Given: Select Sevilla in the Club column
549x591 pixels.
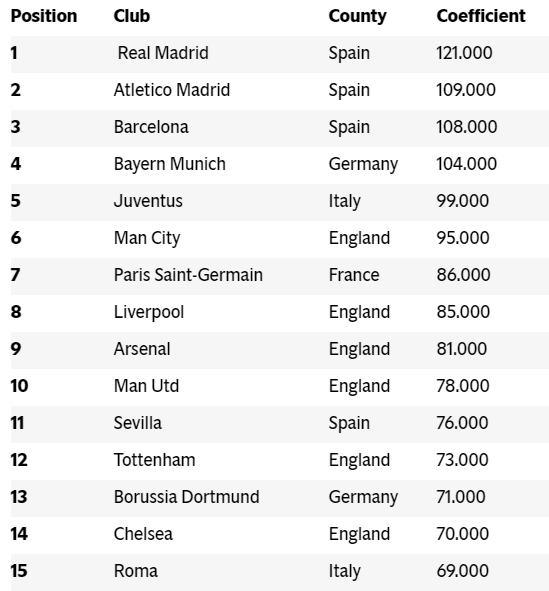Looking at the screenshot, I should (x=138, y=423).
